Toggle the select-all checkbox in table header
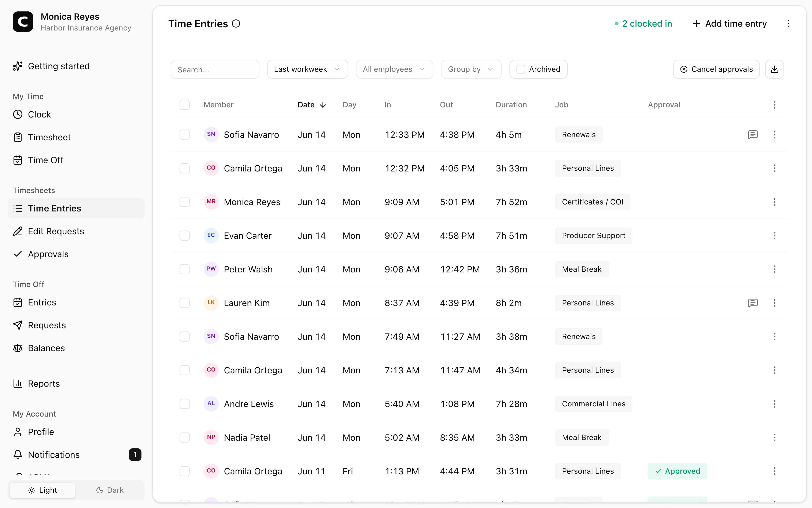This screenshot has height=508, width=812. (x=185, y=105)
